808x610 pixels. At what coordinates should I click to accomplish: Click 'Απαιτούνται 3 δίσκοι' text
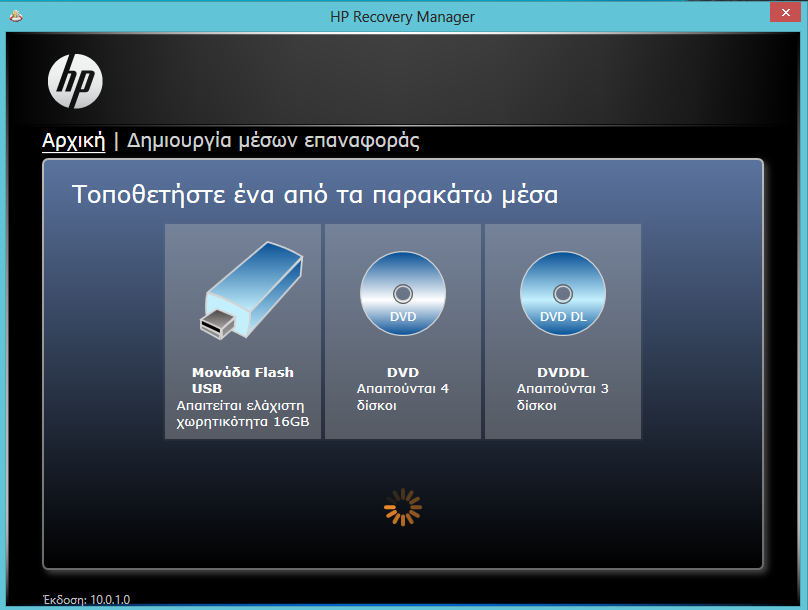point(562,397)
